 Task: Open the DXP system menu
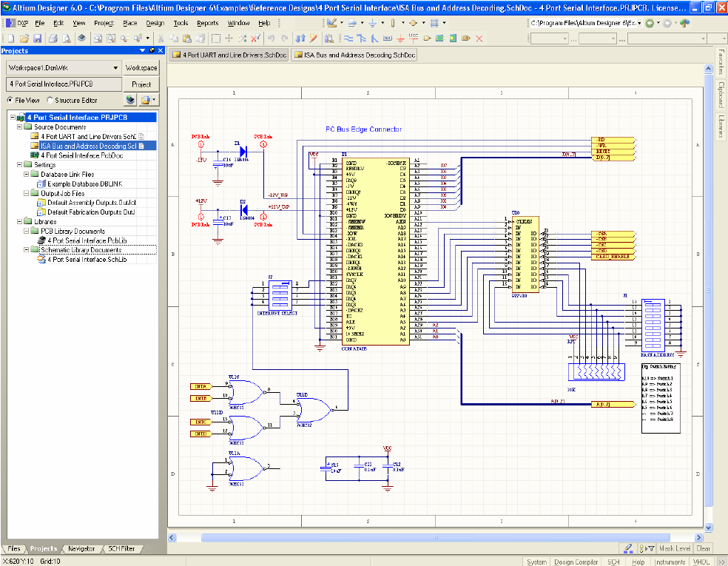[17, 23]
